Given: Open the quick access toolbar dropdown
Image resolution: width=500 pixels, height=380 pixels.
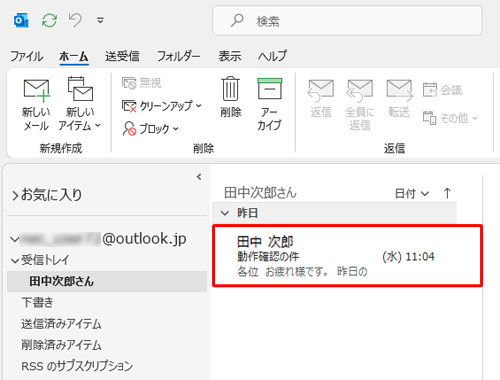Looking at the screenshot, I should 100,21.
